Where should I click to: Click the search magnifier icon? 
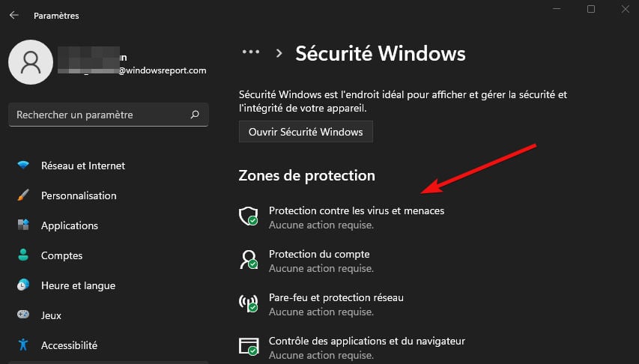pyautogui.click(x=195, y=115)
